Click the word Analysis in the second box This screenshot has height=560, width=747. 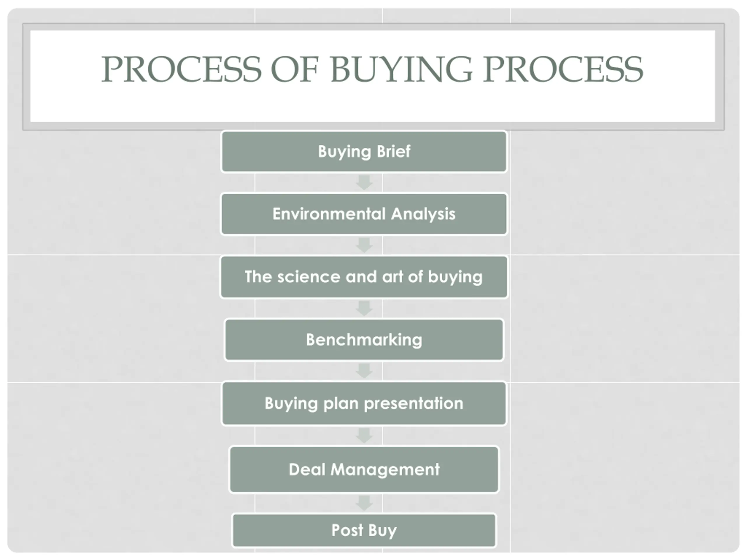point(423,214)
